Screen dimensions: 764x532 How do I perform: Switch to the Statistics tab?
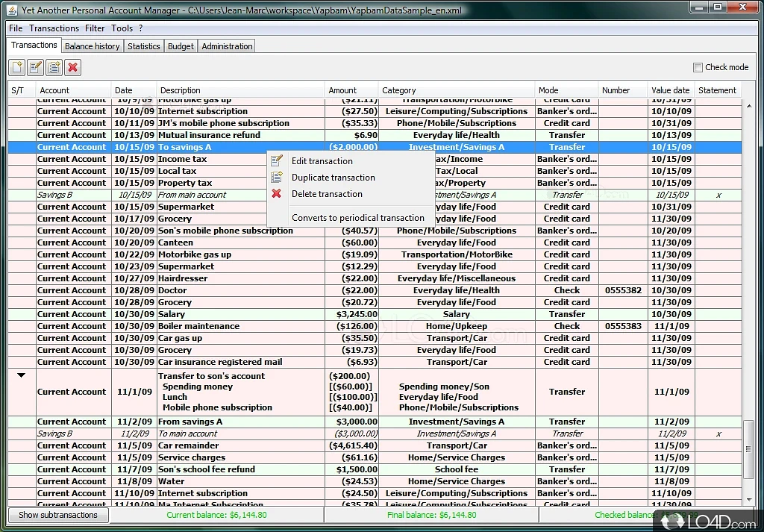[144, 46]
